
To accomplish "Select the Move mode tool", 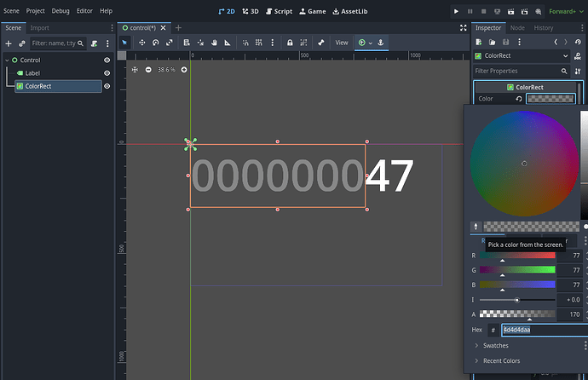I will pyautogui.click(x=142, y=43).
